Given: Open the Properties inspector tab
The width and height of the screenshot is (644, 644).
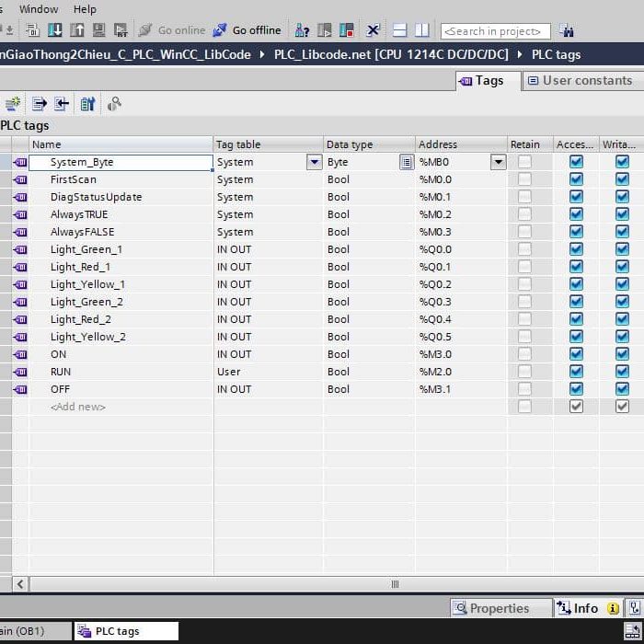Looking at the screenshot, I should point(501,608).
